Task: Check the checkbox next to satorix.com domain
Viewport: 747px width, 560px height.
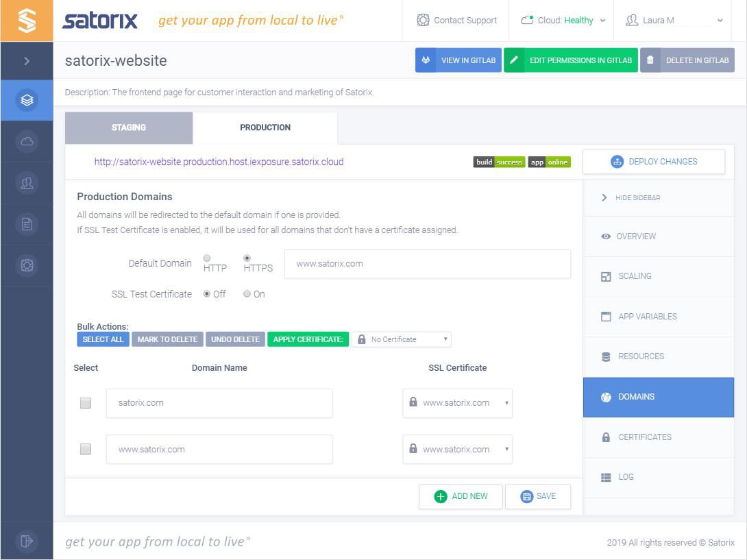Action: 85,403
